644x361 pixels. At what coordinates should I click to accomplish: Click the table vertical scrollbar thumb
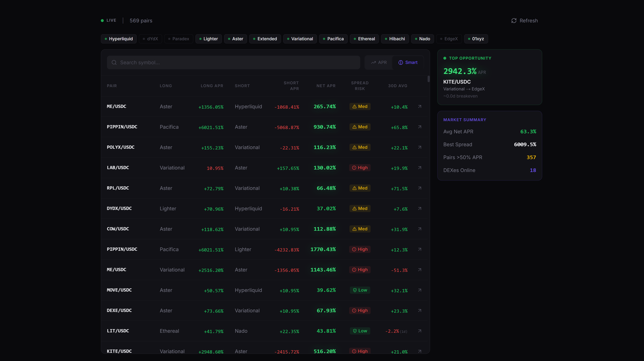[428, 79]
